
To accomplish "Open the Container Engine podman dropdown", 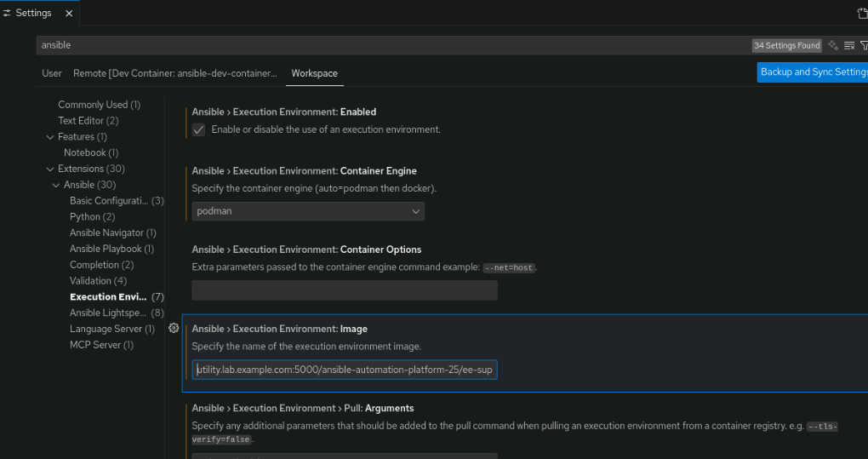I will pos(307,210).
